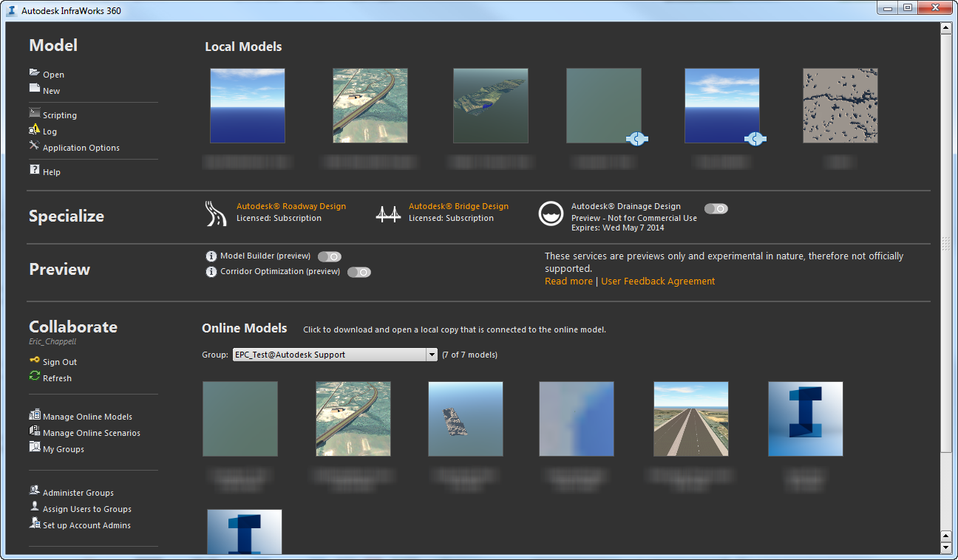The height and width of the screenshot is (560, 958).
Task: Click the My Groups icon
Action: pyautogui.click(x=34, y=448)
